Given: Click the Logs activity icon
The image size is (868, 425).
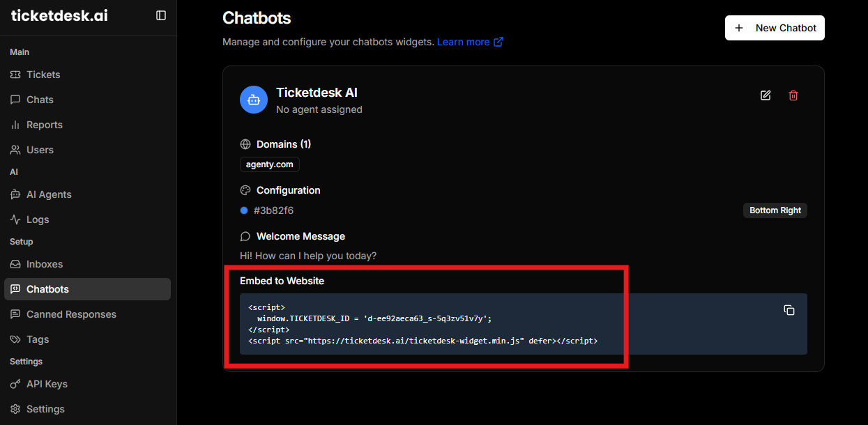Looking at the screenshot, I should click(x=15, y=219).
